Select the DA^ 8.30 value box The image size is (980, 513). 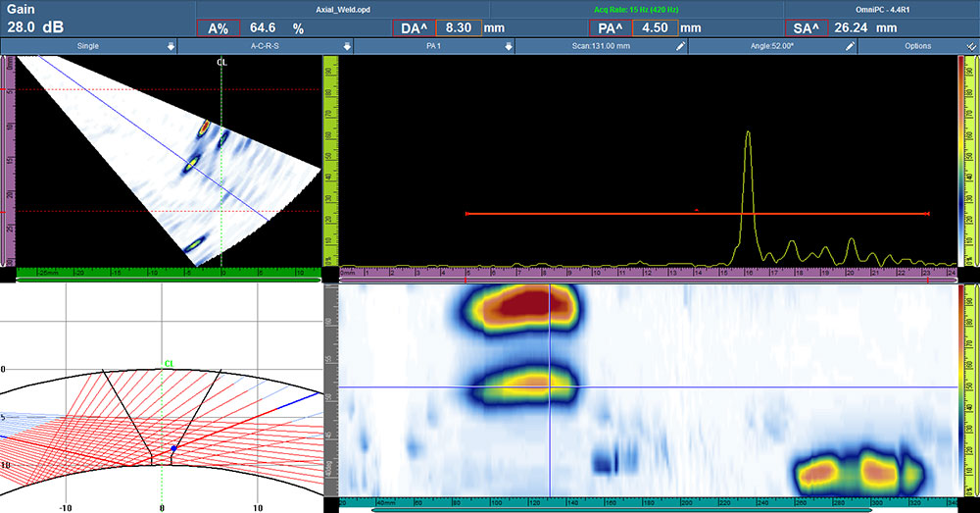point(458,28)
